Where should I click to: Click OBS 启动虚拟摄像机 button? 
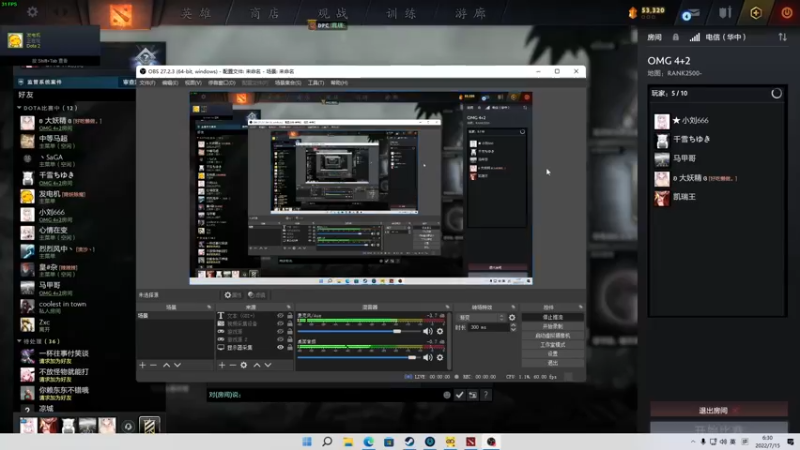tap(553, 336)
